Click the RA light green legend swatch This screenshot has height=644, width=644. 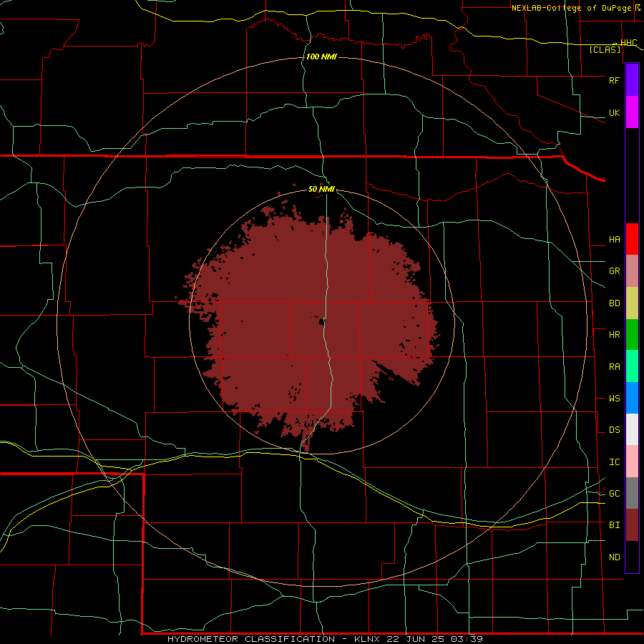[x=632, y=366]
